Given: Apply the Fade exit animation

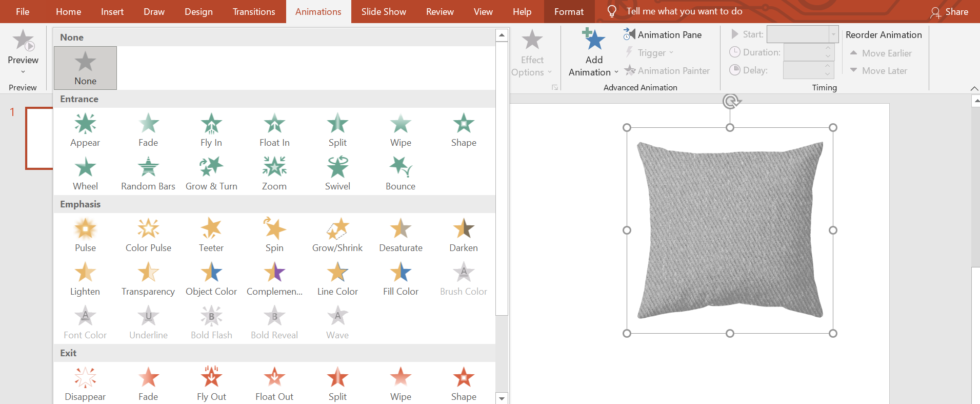Looking at the screenshot, I should tap(148, 383).
